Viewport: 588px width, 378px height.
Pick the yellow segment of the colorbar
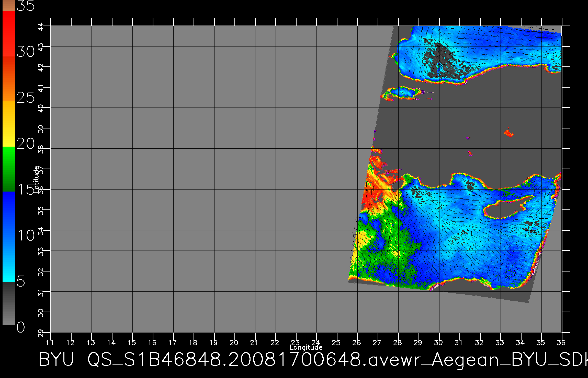(9, 124)
